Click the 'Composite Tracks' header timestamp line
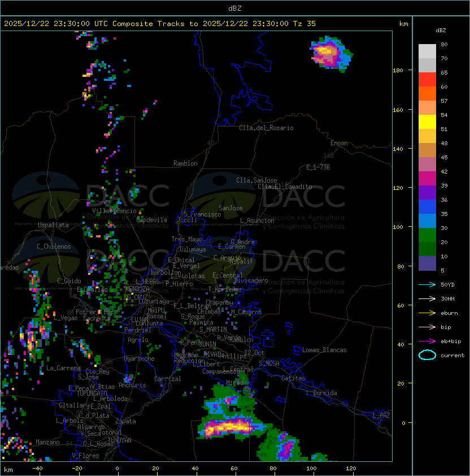This screenshot has width=470, height=476. coord(160,24)
